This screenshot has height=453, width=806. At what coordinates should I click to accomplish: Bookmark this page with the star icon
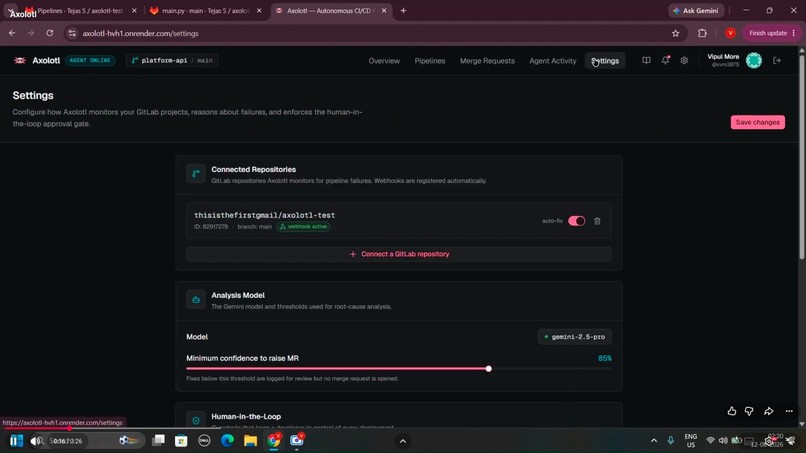[675, 33]
